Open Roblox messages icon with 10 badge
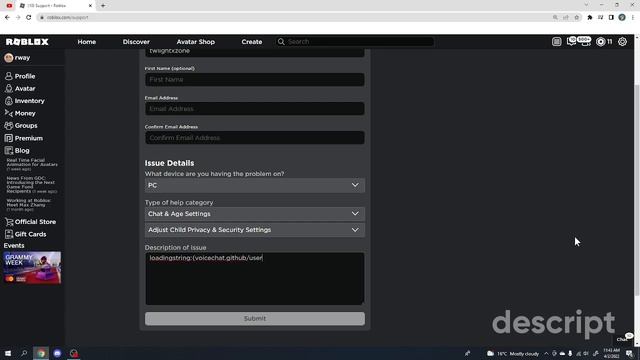The height and width of the screenshot is (360, 640). (x=571, y=41)
